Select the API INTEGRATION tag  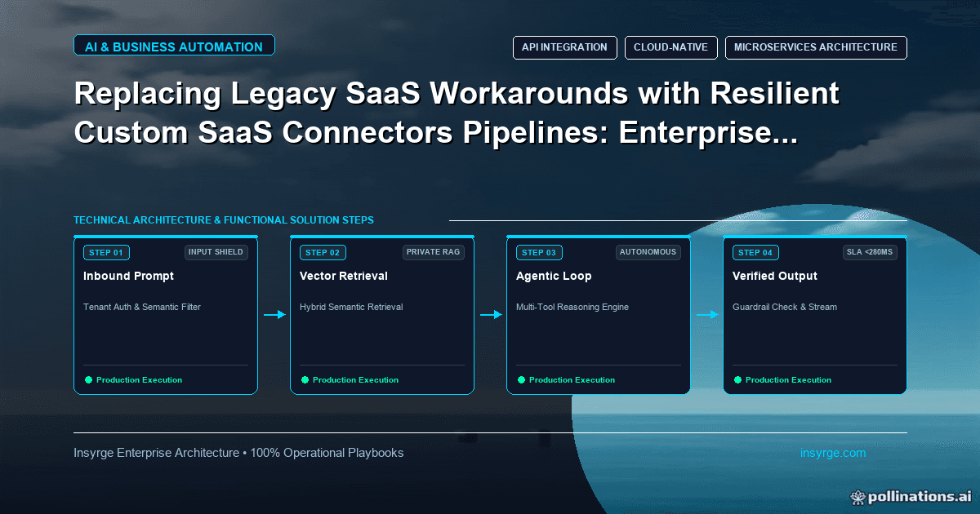pos(565,47)
